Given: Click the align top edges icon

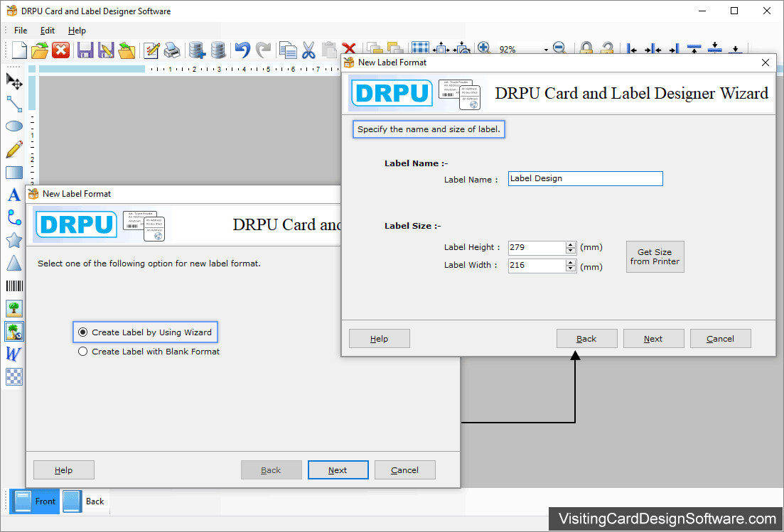Looking at the screenshot, I should [694, 48].
